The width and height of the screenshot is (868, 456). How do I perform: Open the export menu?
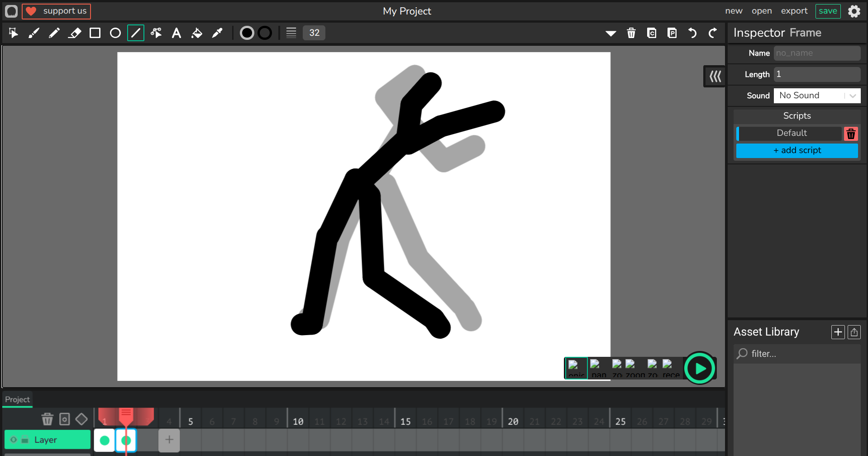794,11
